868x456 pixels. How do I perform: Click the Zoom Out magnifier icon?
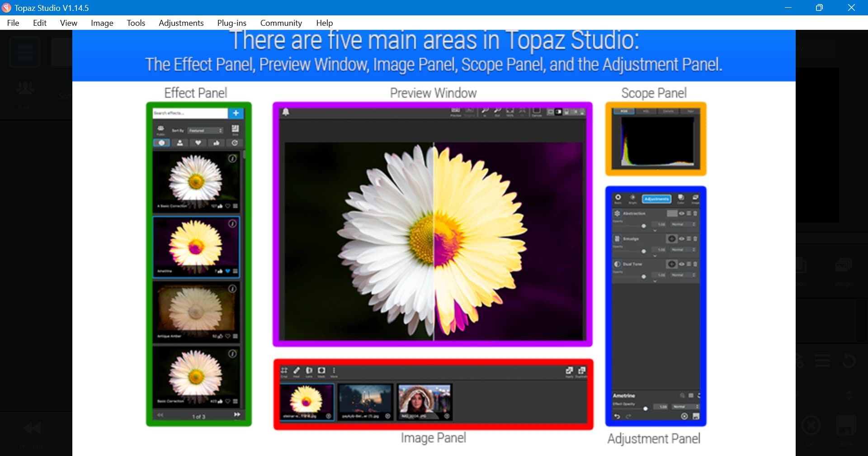[497, 111]
